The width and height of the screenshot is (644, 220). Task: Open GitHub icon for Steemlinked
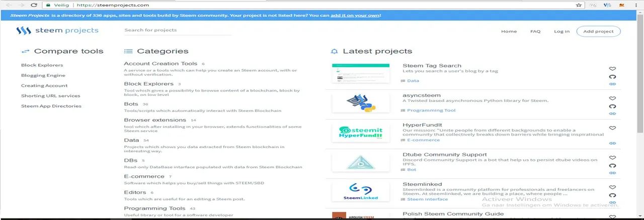point(612,195)
